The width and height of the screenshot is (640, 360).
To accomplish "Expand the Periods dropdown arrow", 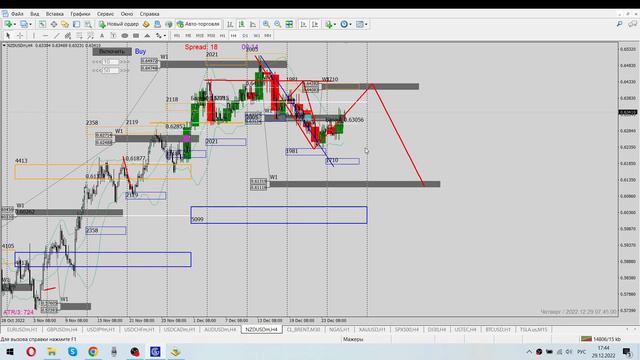I will point(351,24).
